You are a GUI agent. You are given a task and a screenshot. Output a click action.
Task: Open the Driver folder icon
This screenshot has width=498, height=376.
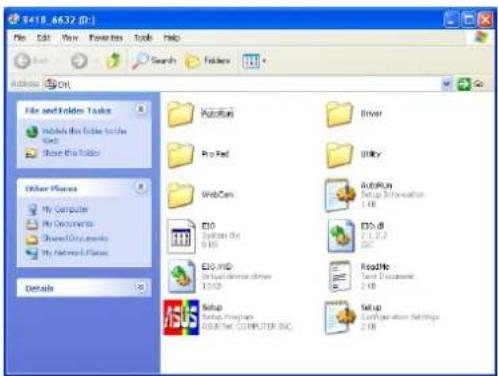339,114
